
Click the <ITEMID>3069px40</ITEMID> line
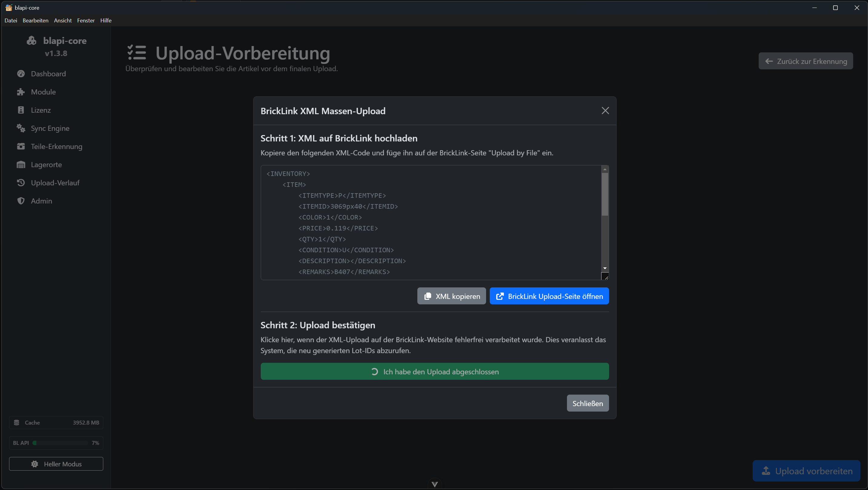pos(348,206)
